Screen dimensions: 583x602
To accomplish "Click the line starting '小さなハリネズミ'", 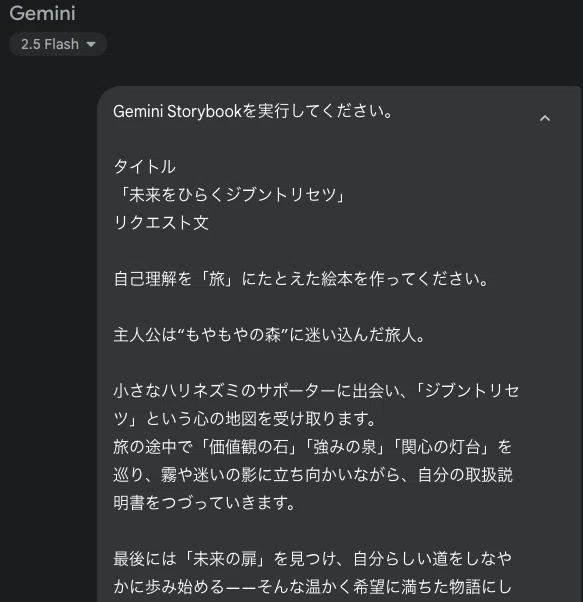I will pyautogui.click(x=316, y=391).
